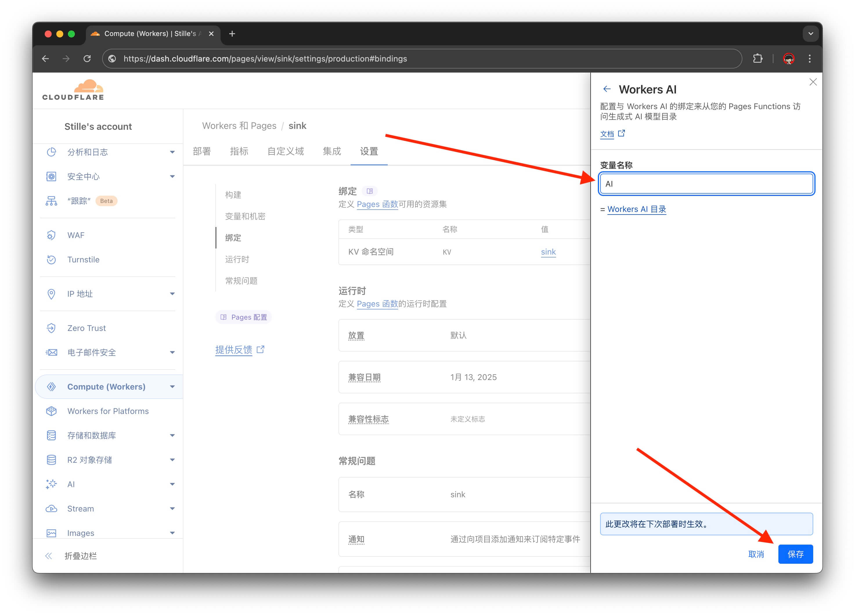The image size is (855, 616).
Task: Click the 保存 button
Action: coord(796,554)
